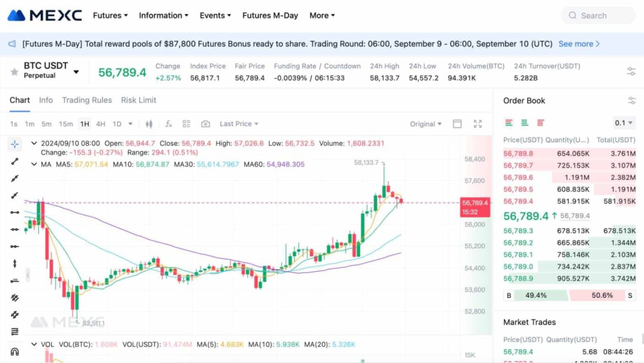Expand the order book 0.1 depth dropdown
The height and width of the screenshot is (363, 644).
[x=624, y=123]
